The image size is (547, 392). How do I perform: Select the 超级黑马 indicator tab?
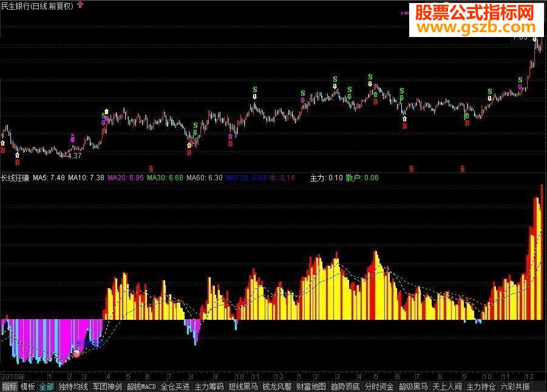click(x=413, y=387)
